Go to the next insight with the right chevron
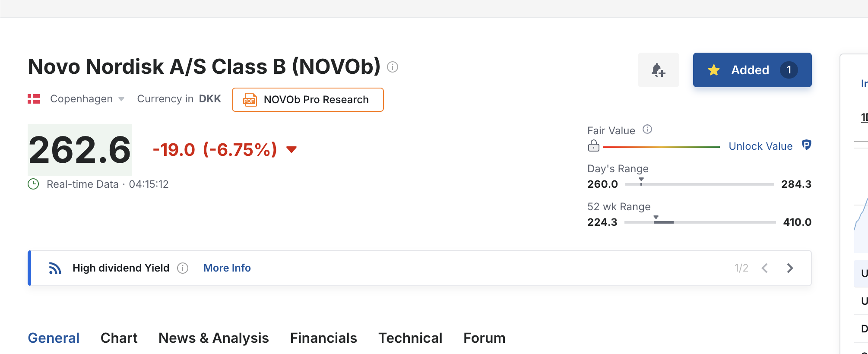Screen dimensions: 868x354 point(790,268)
